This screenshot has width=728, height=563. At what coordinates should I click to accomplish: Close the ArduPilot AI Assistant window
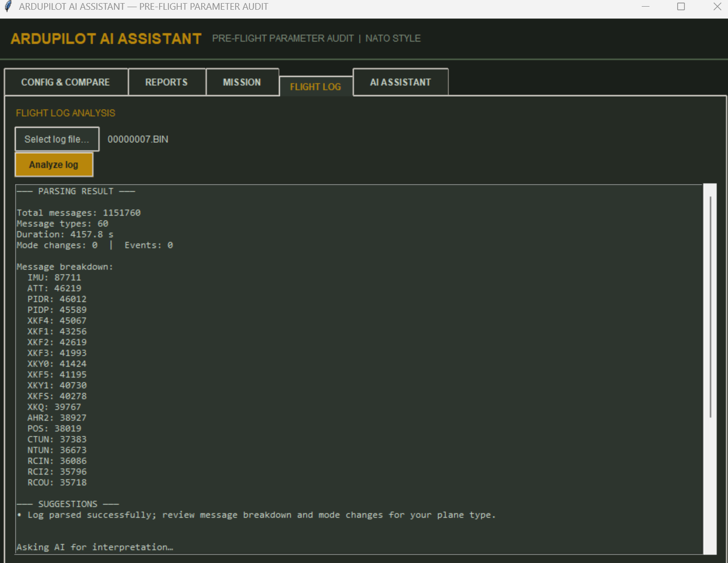click(x=717, y=7)
